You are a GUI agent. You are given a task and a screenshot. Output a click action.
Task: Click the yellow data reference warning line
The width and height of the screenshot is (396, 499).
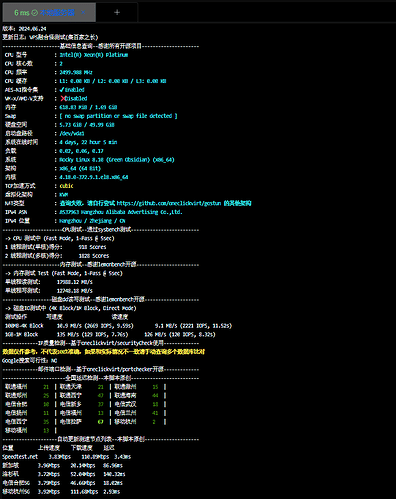pyautogui.click(x=104, y=352)
